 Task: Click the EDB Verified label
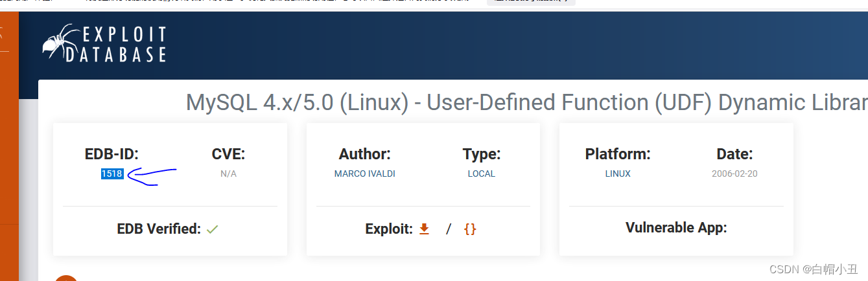pyautogui.click(x=159, y=229)
